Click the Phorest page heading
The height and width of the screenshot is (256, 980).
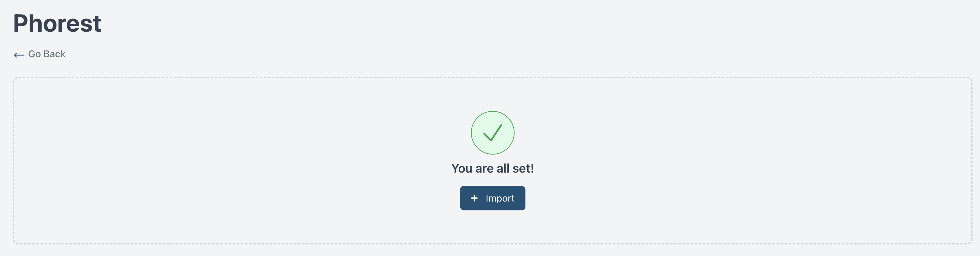click(x=57, y=23)
